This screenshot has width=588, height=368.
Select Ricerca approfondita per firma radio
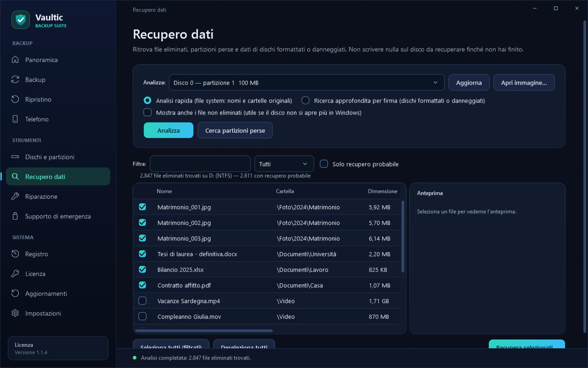click(305, 101)
